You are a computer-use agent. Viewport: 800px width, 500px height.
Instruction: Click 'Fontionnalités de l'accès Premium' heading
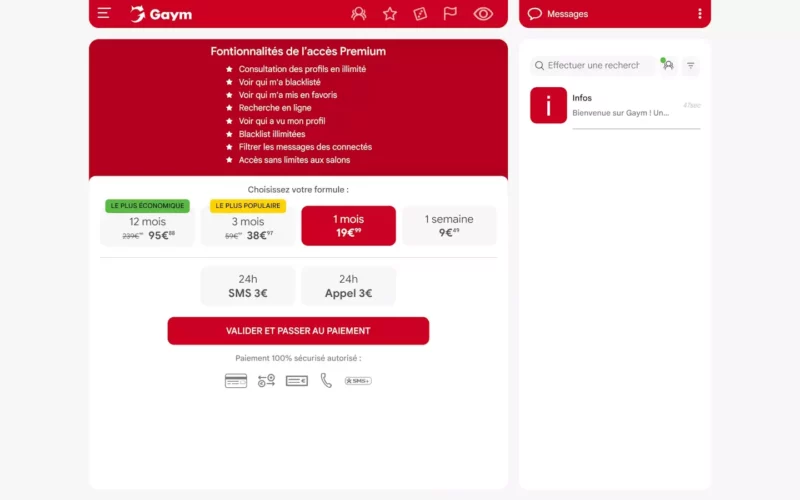[x=298, y=51]
